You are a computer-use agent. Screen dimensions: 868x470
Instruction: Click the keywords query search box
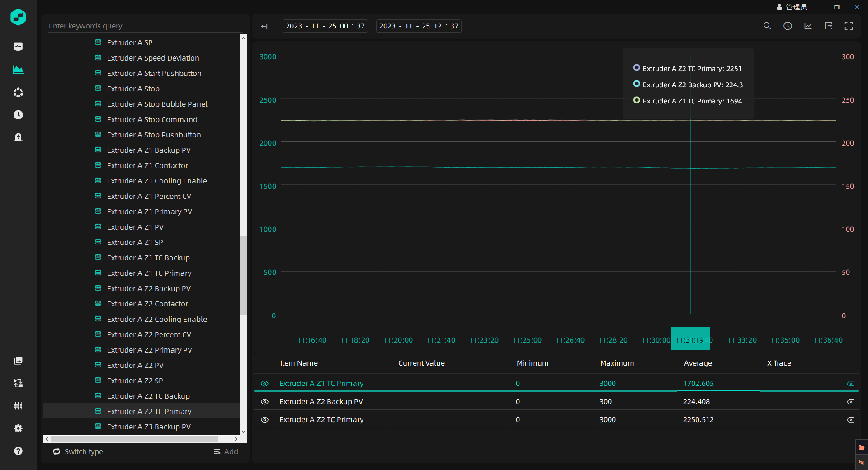(x=145, y=26)
